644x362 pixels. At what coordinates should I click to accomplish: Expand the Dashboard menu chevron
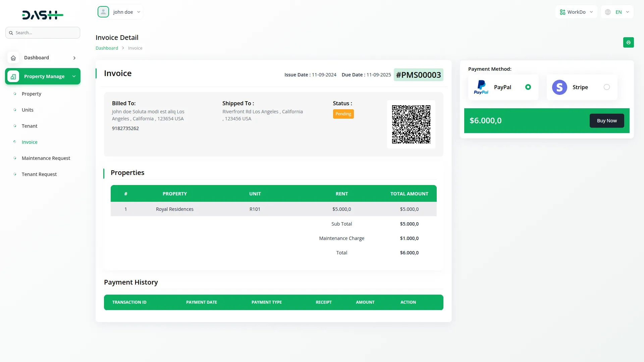pos(74,58)
